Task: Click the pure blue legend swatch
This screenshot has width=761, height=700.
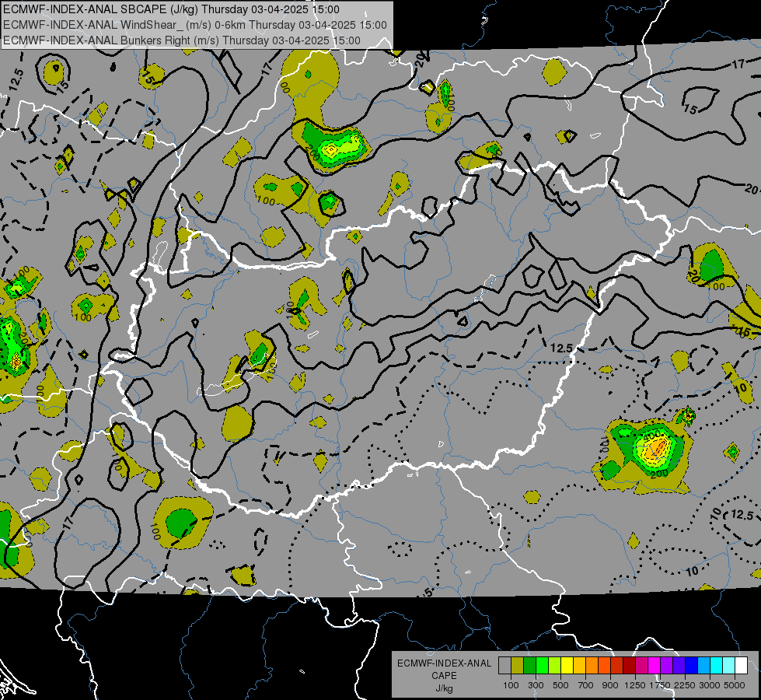Action: (x=692, y=666)
